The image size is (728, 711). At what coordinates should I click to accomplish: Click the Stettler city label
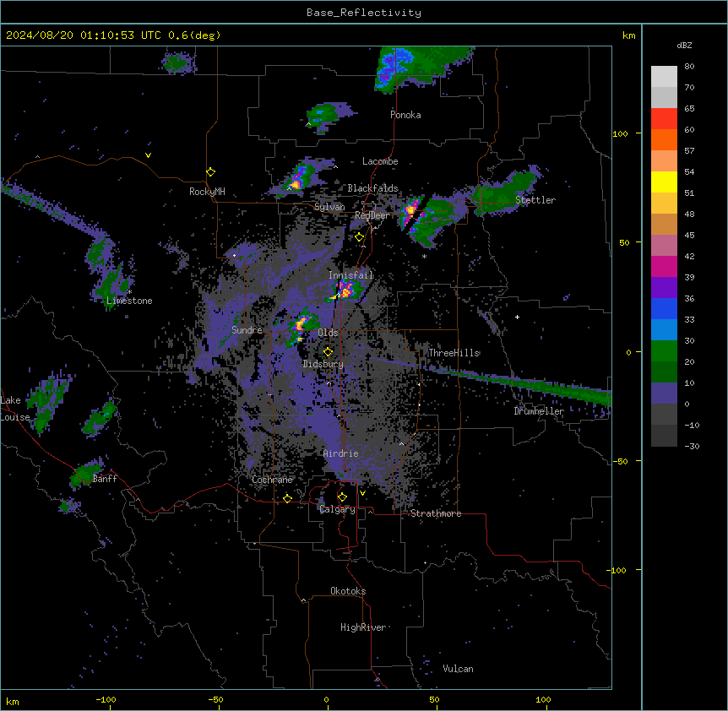pos(535,200)
